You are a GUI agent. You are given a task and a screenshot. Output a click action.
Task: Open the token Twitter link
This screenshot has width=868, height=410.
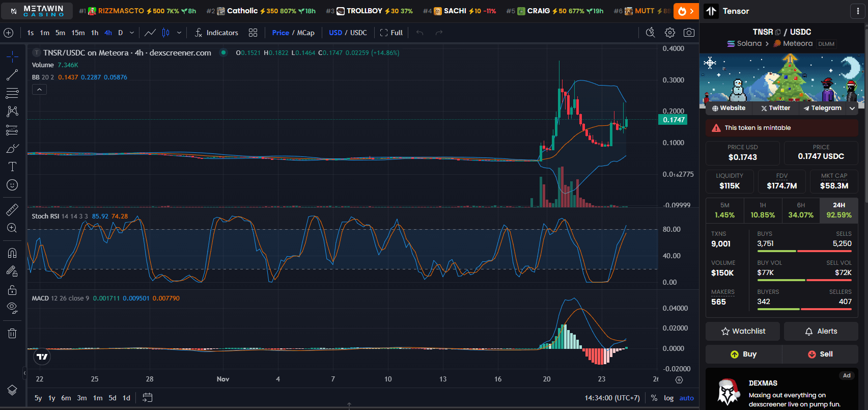tap(775, 108)
